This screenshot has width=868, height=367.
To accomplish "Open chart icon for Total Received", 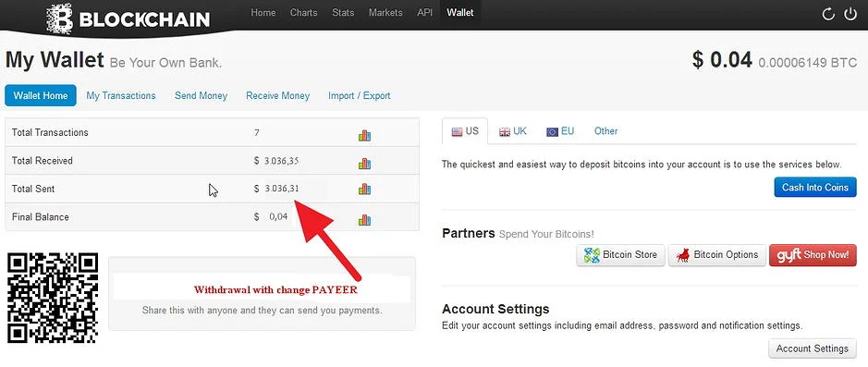I will pos(364,164).
